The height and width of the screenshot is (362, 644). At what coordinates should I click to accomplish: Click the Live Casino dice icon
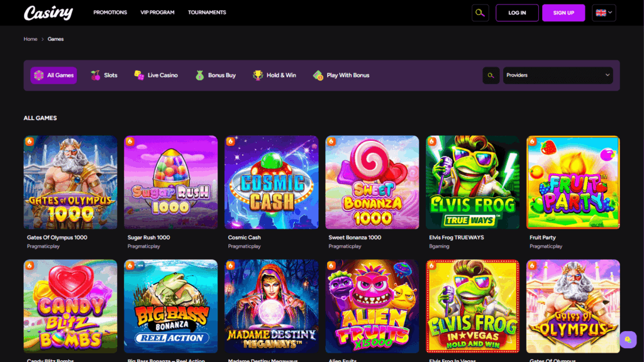139,75
